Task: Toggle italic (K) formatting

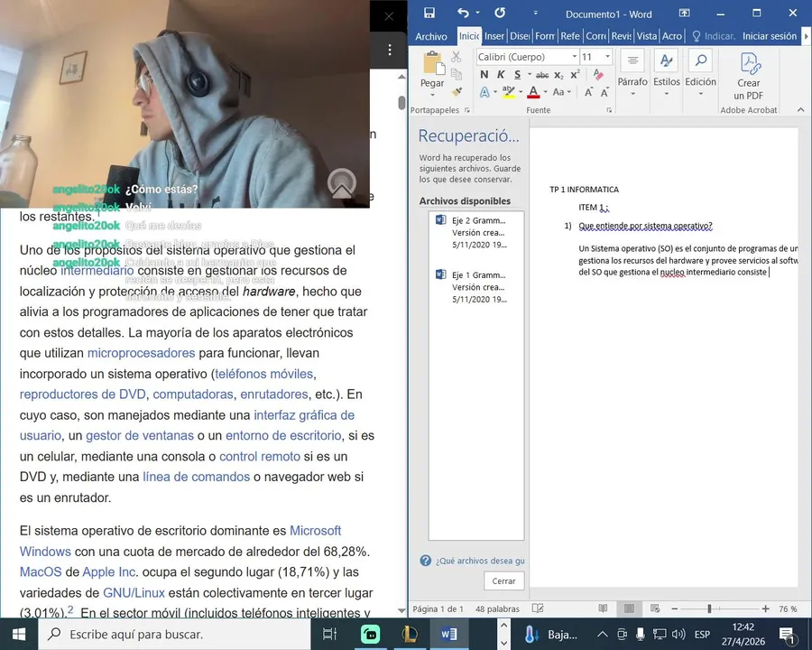Action: point(501,75)
